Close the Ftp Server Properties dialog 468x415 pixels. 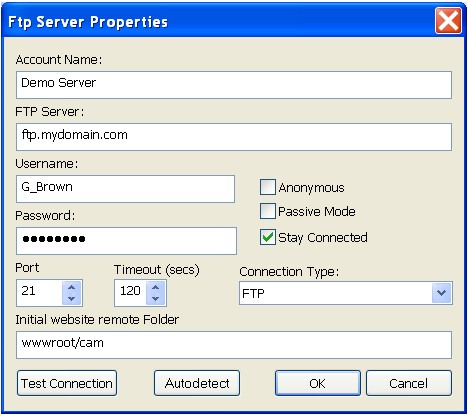coord(448,21)
